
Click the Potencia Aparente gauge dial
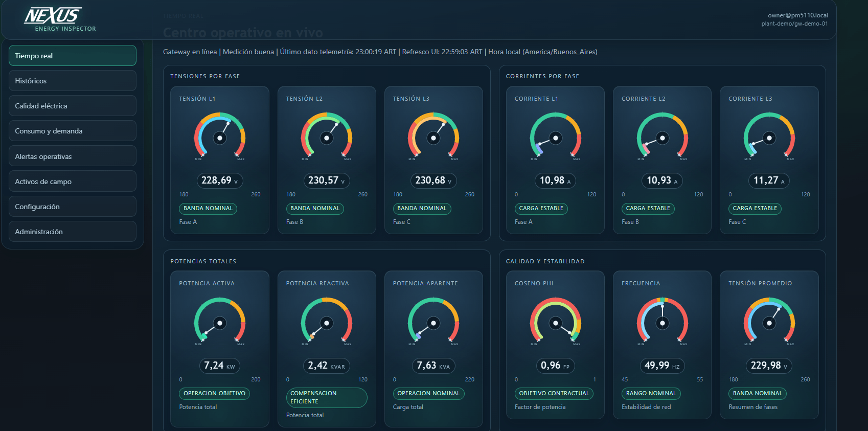(433, 322)
